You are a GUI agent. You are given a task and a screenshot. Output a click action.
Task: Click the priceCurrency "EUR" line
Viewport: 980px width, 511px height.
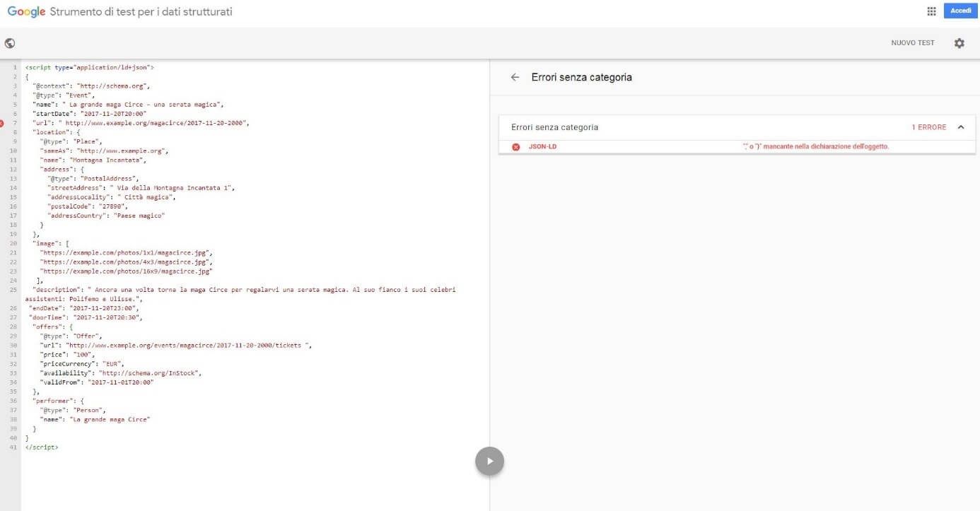pos(83,363)
